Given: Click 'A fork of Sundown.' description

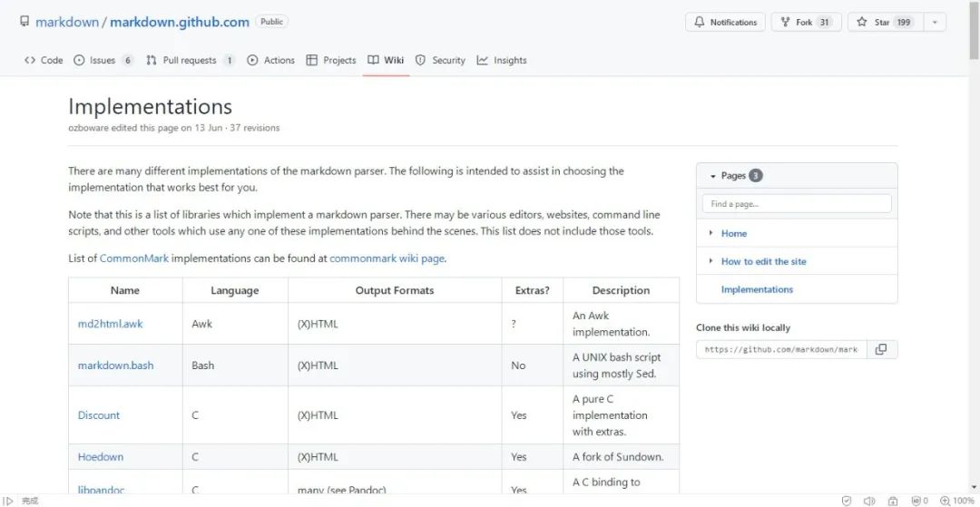Looking at the screenshot, I should 618,457.
